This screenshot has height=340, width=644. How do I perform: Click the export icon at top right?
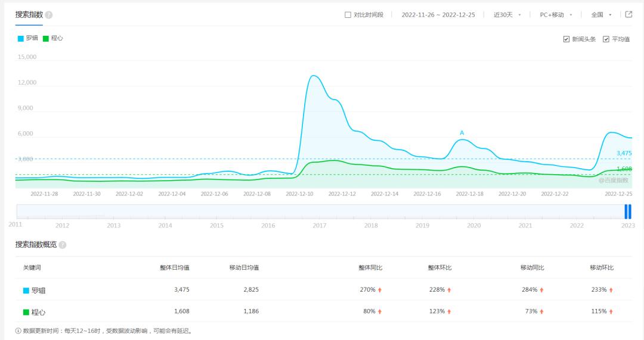coord(628,14)
